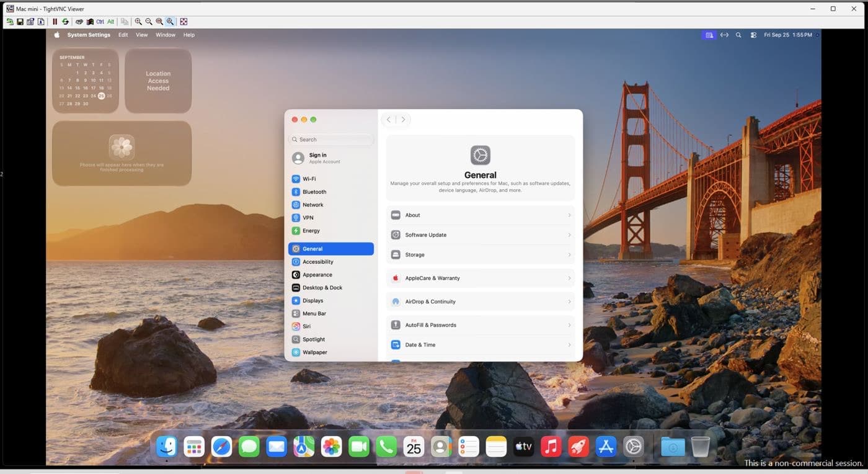Select Accessibility in the settings sidebar
Screen dimensions: 868x474
click(331, 262)
